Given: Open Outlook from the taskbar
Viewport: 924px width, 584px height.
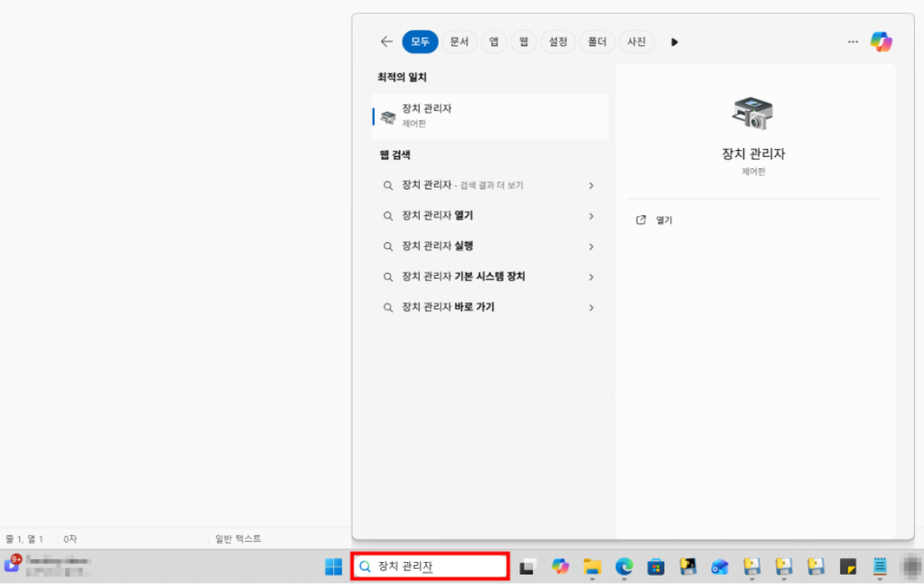Looking at the screenshot, I should point(720,567).
